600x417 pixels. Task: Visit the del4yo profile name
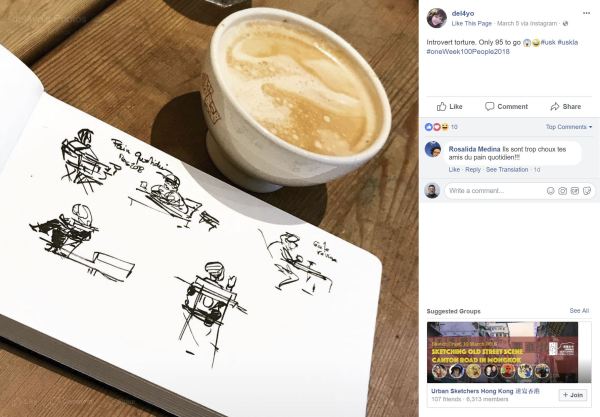coord(463,13)
